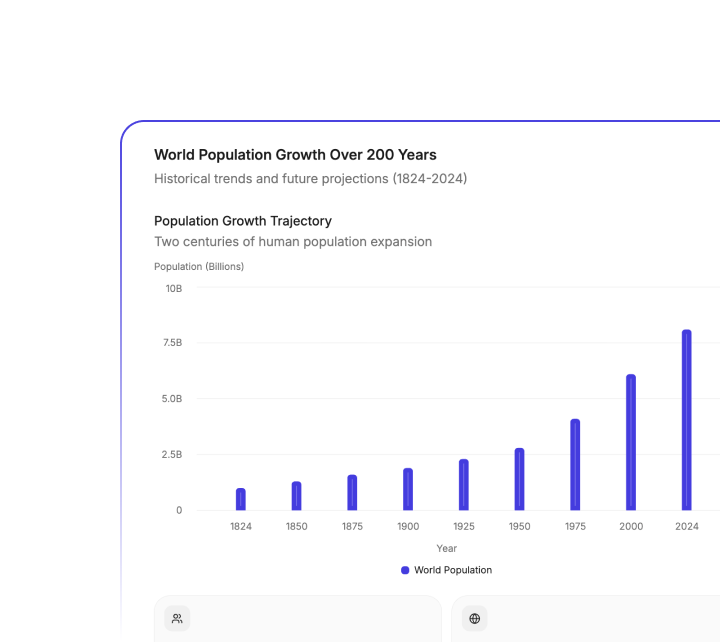The image size is (720, 642).
Task: Click the users icon in the bottom-left card
Action: pyautogui.click(x=177, y=619)
